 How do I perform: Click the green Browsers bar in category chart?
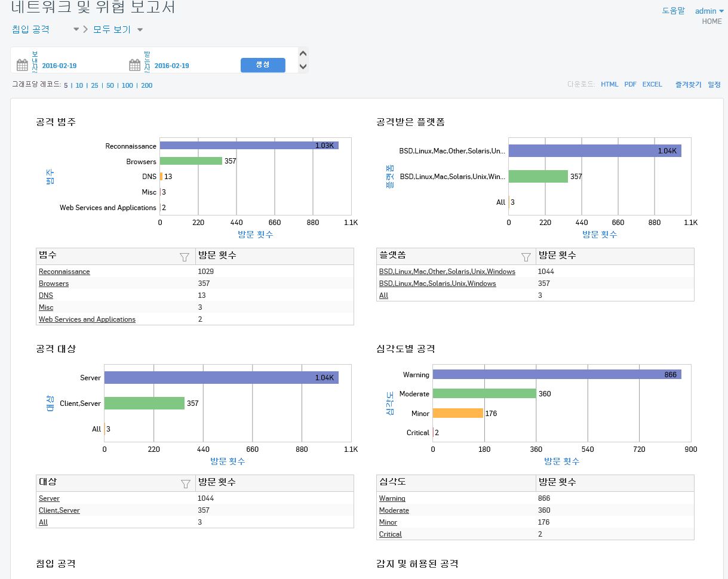(191, 161)
